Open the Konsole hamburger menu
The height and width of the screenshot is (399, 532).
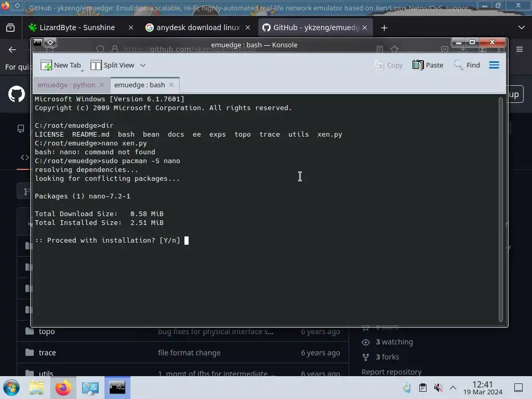tap(494, 65)
